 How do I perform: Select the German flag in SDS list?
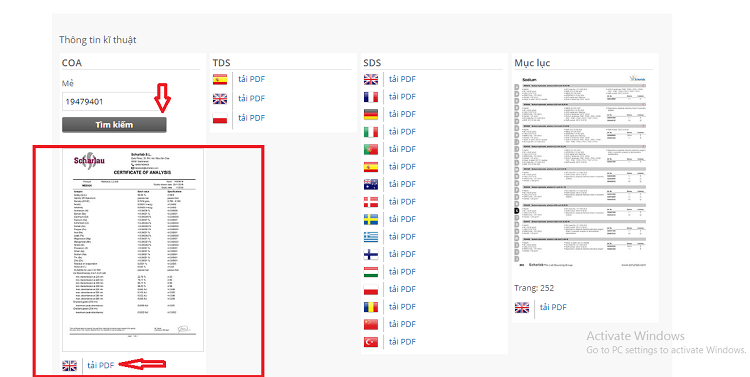click(x=371, y=114)
